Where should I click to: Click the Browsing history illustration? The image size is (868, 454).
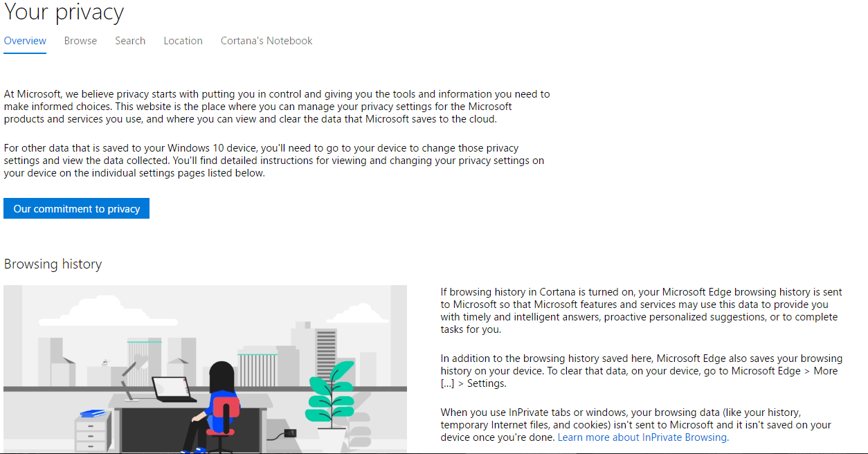click(205, 369)
